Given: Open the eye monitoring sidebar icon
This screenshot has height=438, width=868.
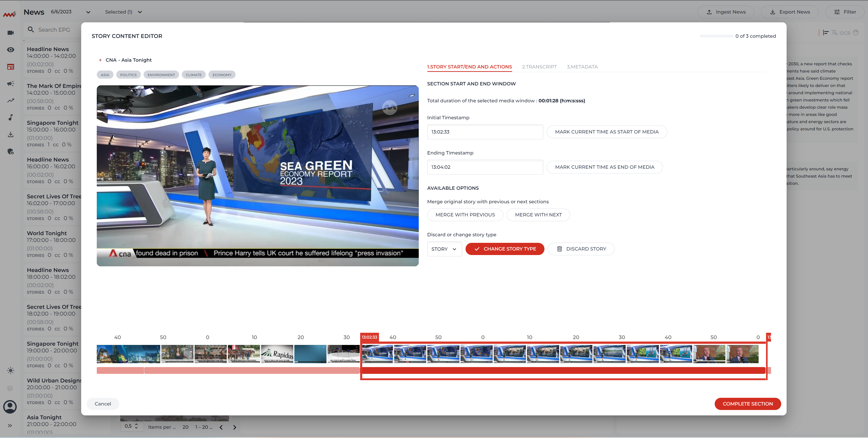Looking at the screenshot, I should pyautogui.click(x=10, y=50).
